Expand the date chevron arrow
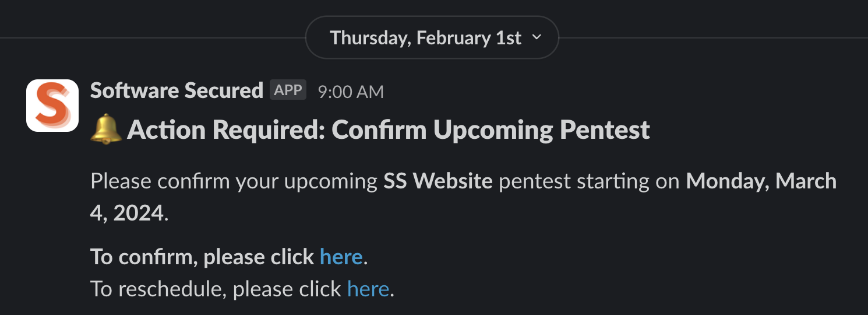 point(537,38)
